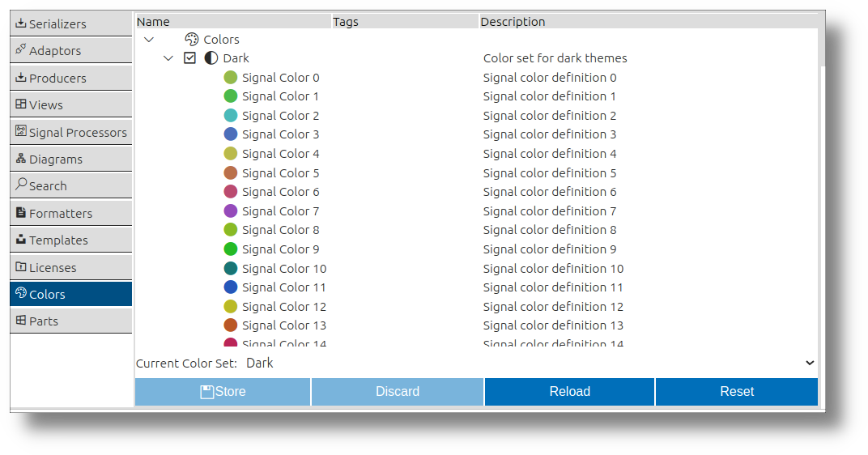Click the Signal Color 3 blue swatch

[231, 134]
